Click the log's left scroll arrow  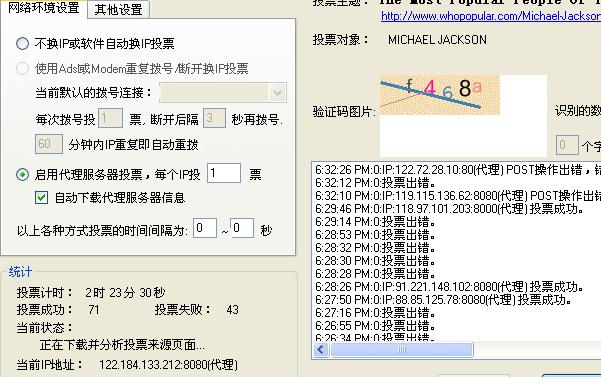click(321, 350)
